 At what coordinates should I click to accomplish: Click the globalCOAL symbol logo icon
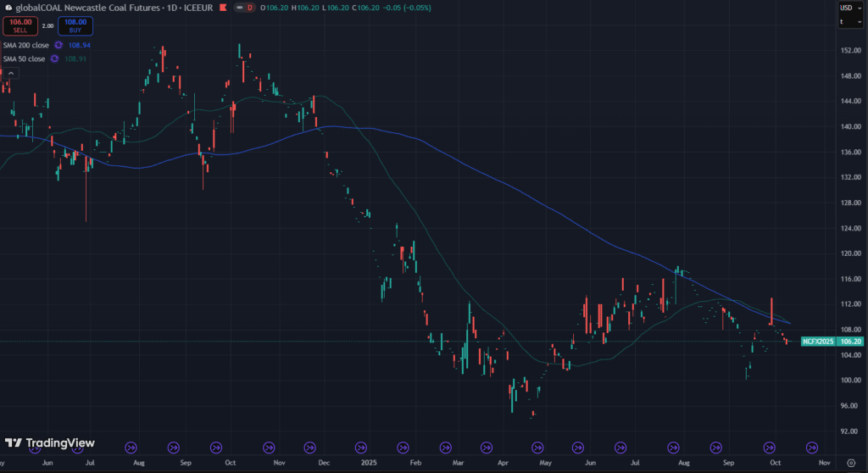[8, 7]
